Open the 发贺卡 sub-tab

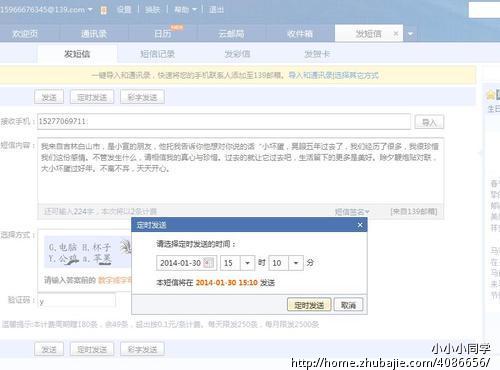coord(317,54)
